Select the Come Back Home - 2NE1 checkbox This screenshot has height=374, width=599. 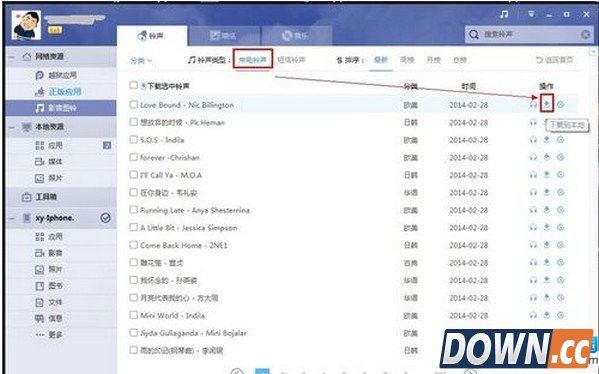point(133,245)
